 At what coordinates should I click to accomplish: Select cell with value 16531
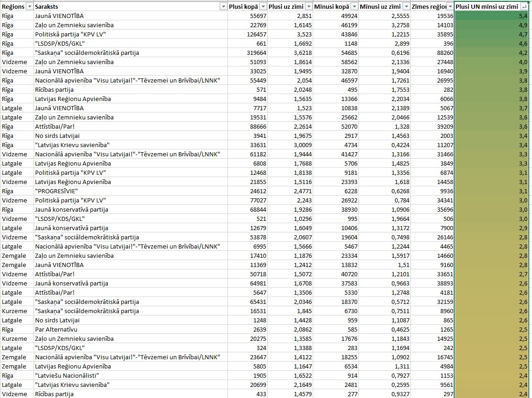point(248,311)
